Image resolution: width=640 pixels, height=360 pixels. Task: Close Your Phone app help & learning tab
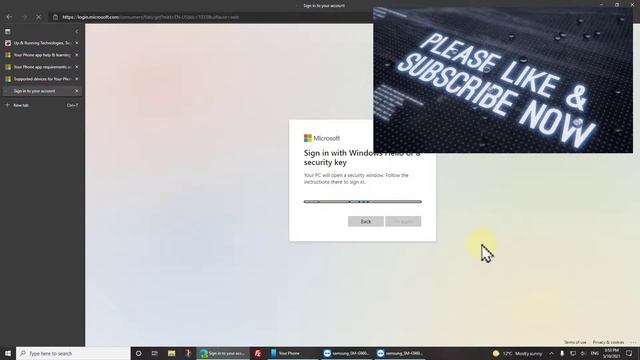click(x=77, y=55)
